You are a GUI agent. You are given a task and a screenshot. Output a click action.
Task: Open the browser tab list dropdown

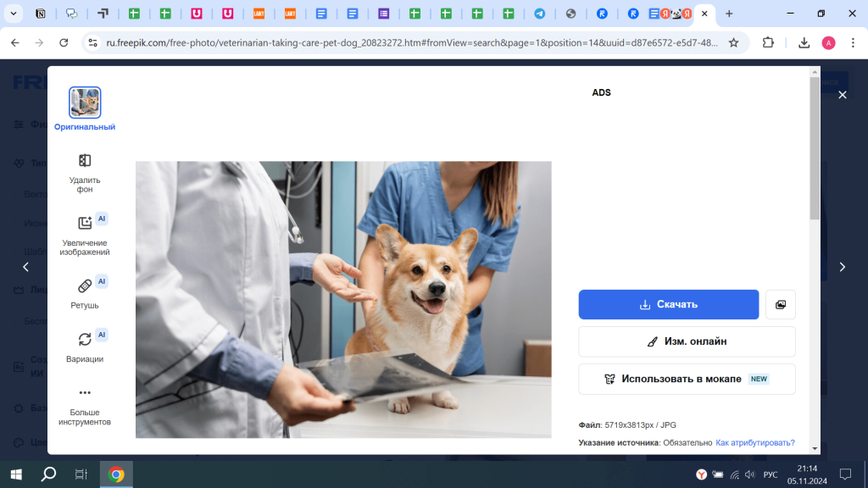pyautogui.click(x=14, y=14)
